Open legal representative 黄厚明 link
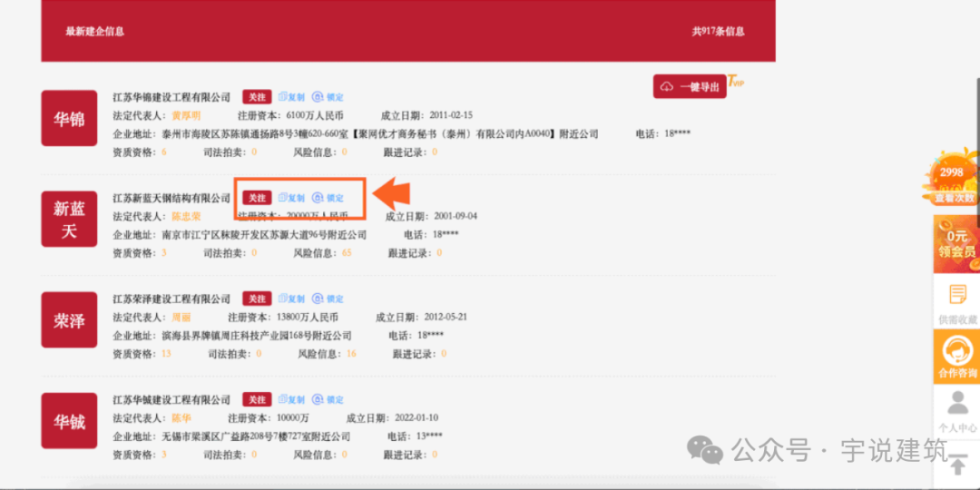Screen dimensions: 980x490 186,115
